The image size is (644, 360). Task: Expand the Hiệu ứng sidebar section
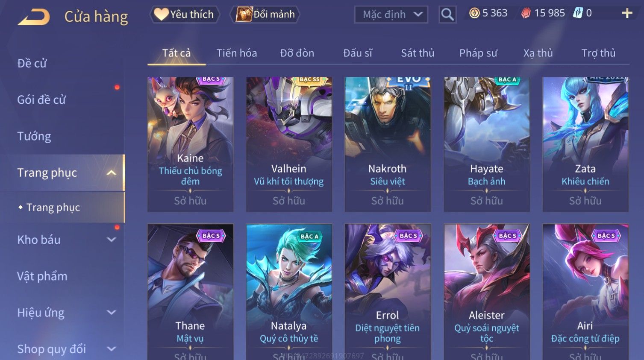coord(112,313)
